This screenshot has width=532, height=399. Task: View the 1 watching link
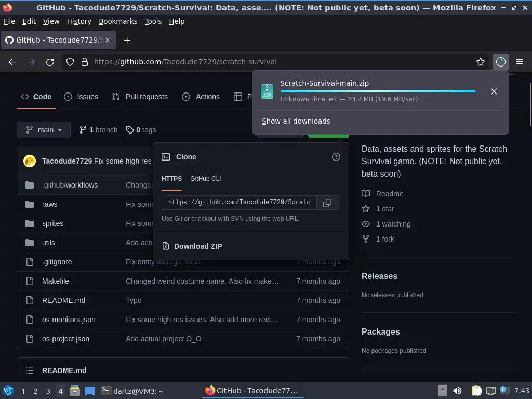pos(386,224)
